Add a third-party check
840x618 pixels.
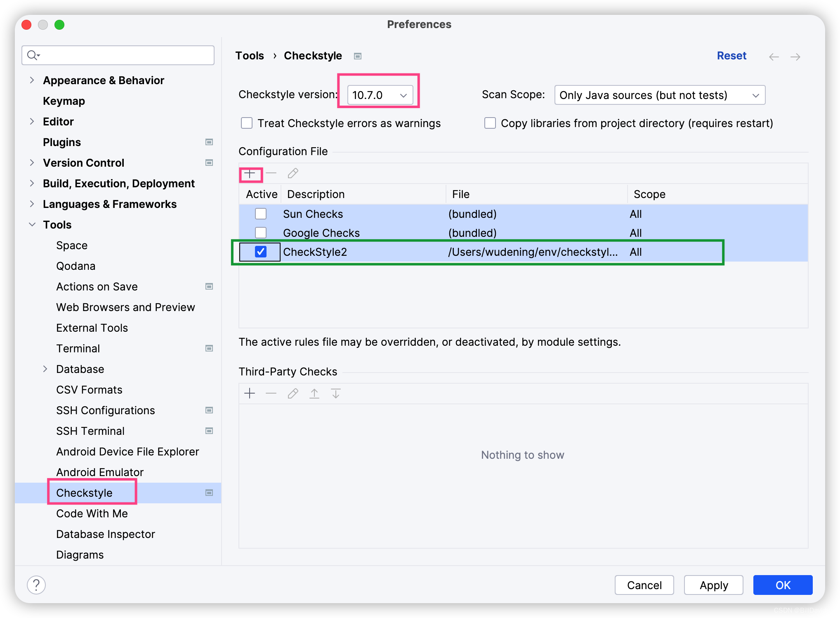click(250, 394)
